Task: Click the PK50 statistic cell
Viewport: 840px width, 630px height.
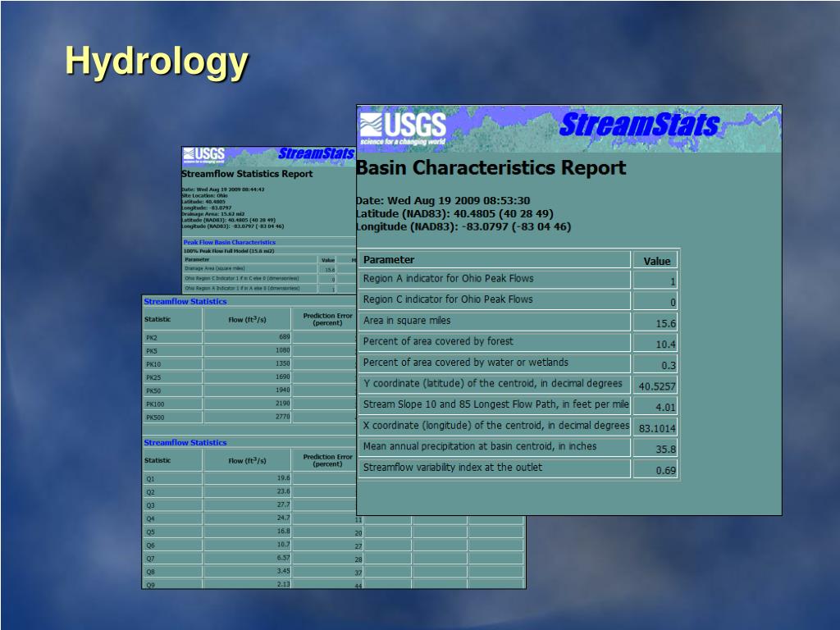Action: tap(172, 391)
